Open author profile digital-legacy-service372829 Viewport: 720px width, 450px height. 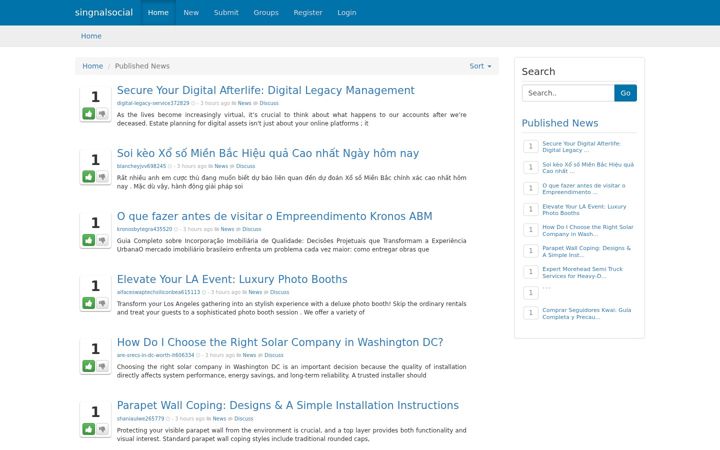[153, 103]
